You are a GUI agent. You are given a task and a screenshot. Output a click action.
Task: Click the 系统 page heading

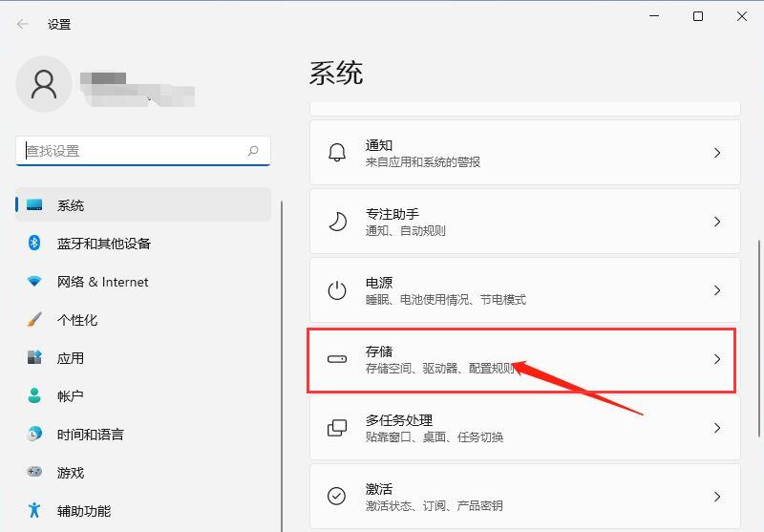pyautogui.click(x=336, y=74)
